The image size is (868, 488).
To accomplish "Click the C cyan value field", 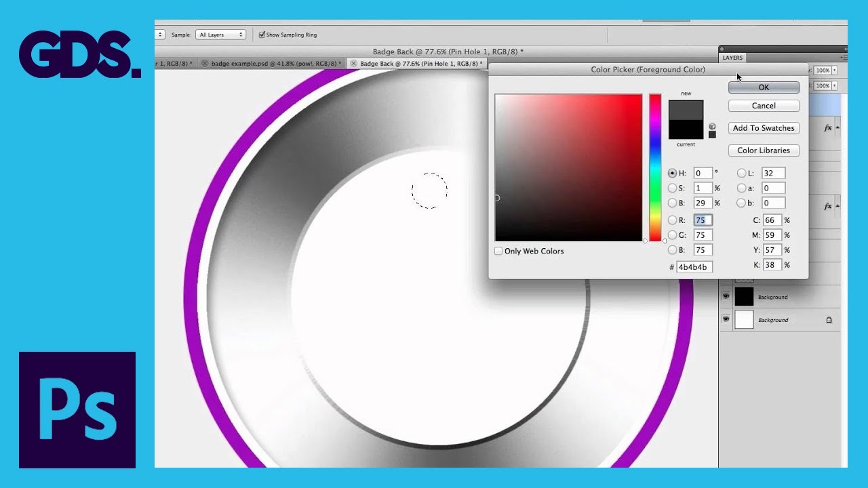I will tap(772, 220).
